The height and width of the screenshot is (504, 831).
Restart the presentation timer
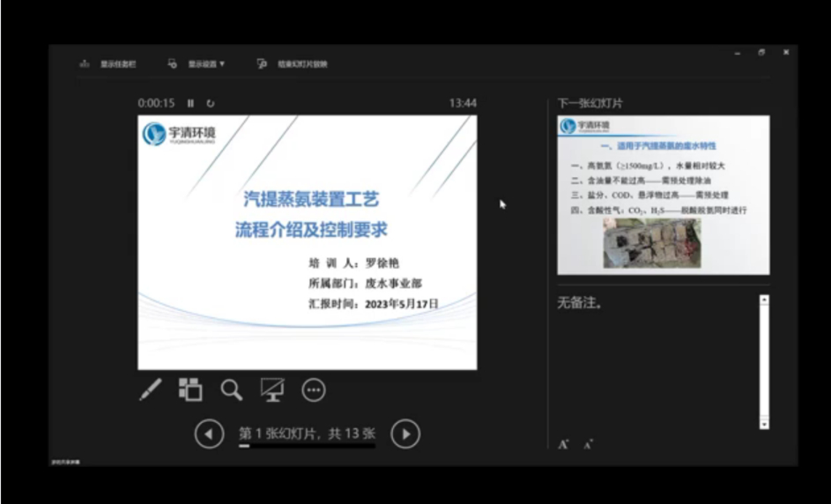point(211,103)
